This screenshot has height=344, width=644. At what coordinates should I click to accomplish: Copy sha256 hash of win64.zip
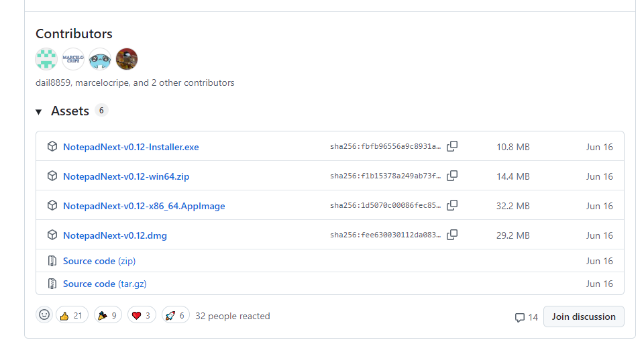coord(452,176)
